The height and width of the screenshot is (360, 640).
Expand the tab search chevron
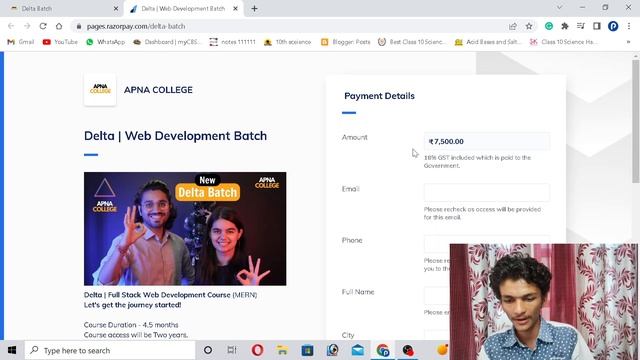click(x=560, y=7)
